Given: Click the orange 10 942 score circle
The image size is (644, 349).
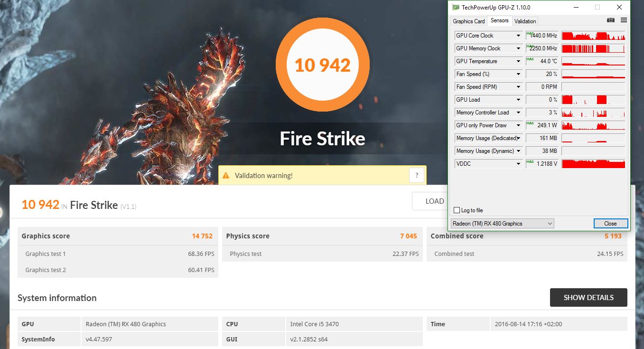Looking at the screenshot, I should pos(323,65).
